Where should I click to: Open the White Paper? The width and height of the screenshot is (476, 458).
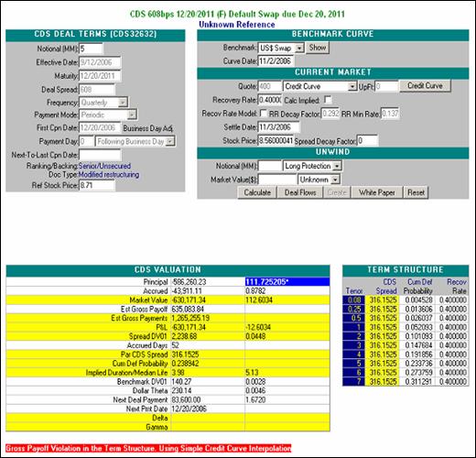coord(377,192)
